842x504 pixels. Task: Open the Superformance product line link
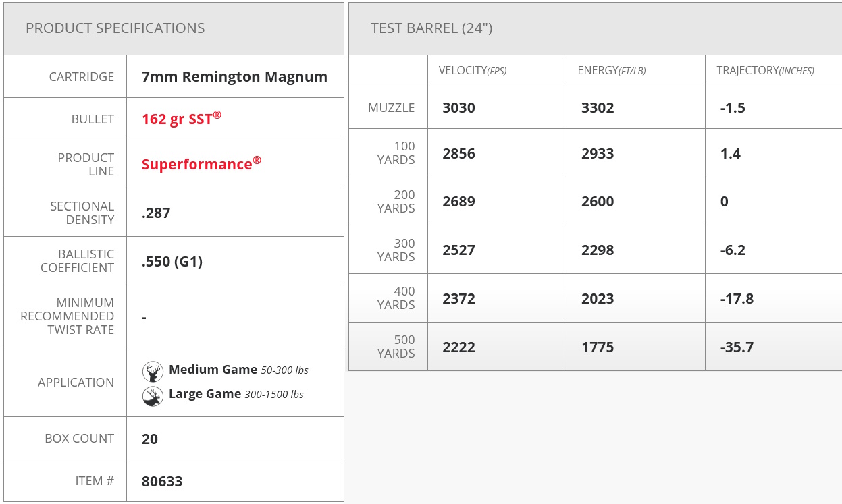click(201, 164)
